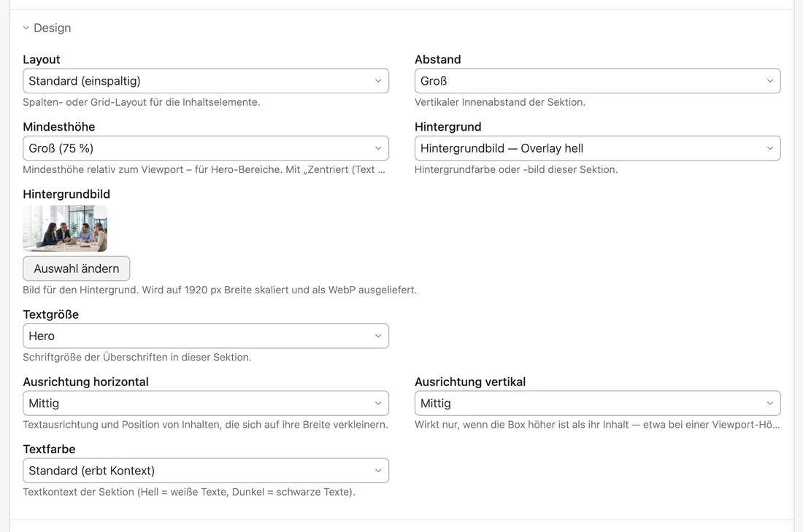The height and width of the screenshot is (532, 803).
Task: Click the Mindesthöhe label
Action: (x=59, y=127)
